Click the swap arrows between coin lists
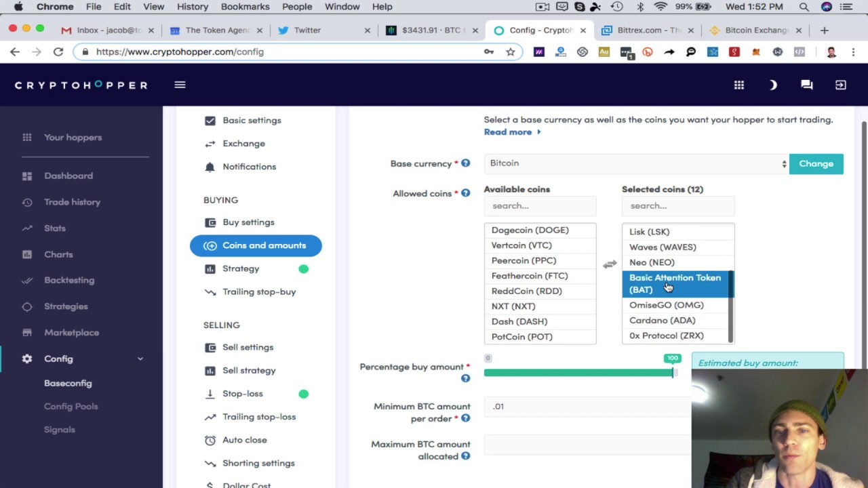 pos(610,264)
